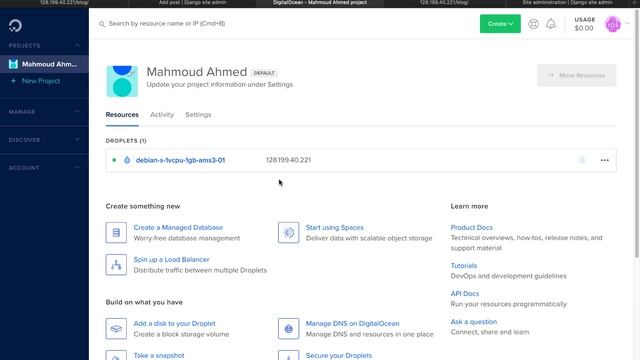This screenshot has height=360, width=640.
Task: Open the support lifebuoy icon
Action: 533,24
